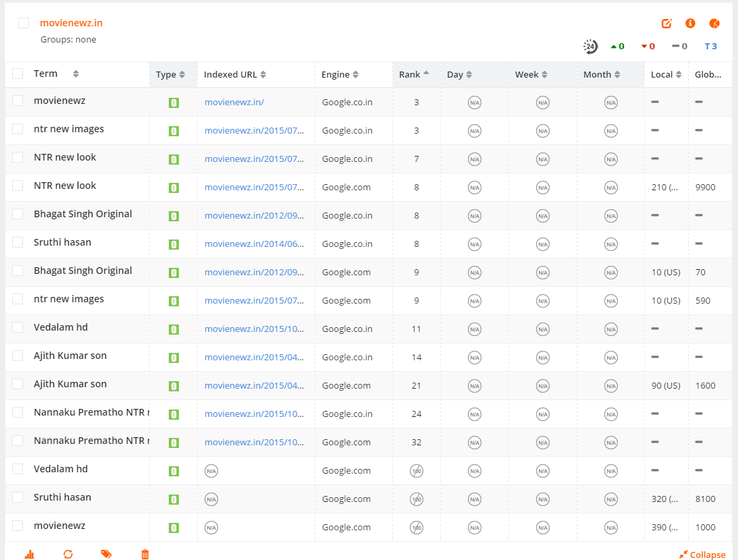Click the tags icon in bottom toolbar
Screen dimensions: 738x560
tap(107, 555)
